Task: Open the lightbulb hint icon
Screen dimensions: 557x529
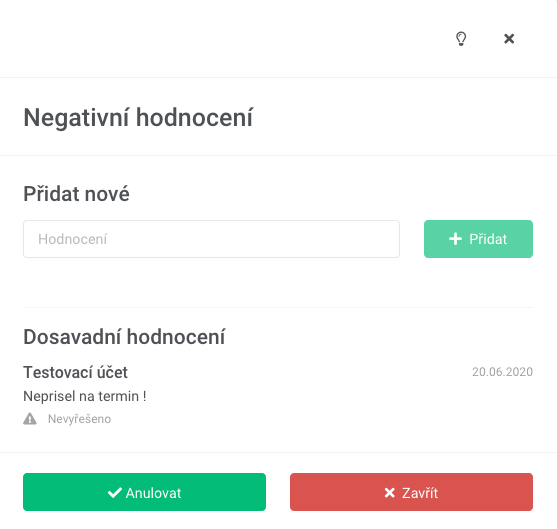Action: pyautogui.click(x=461, y=39)
